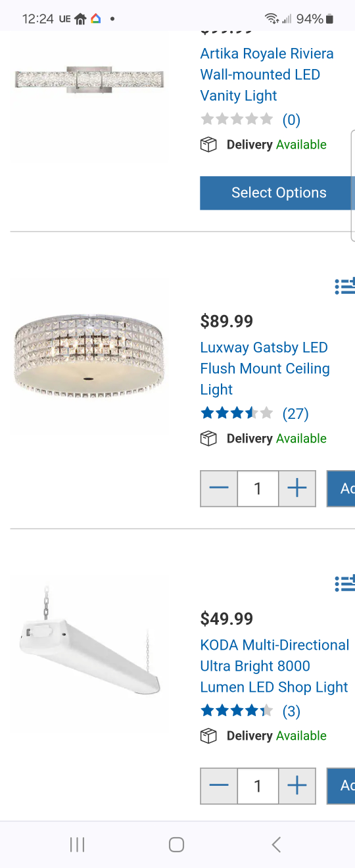Open Android recent apps icon

pos(78,844)
